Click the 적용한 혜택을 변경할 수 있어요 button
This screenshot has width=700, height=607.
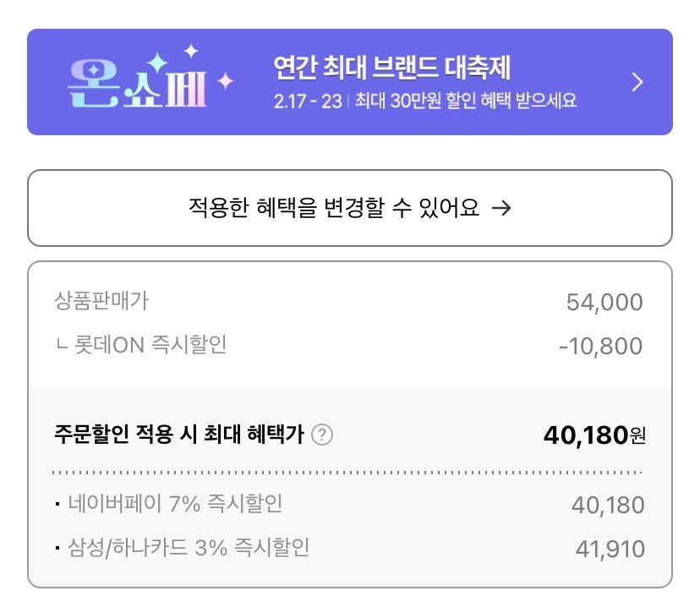(349, 208)
